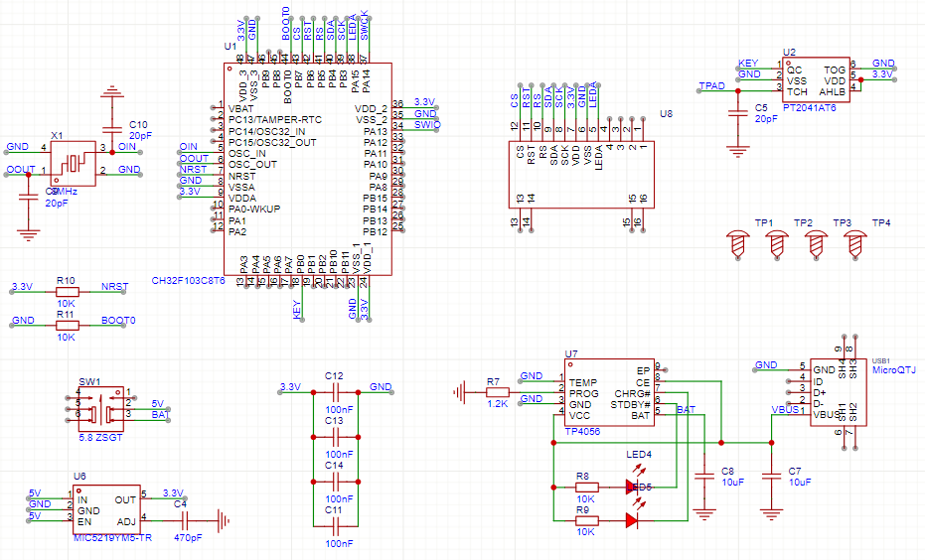
Task: Select capacitor C13 symbol
Action: tap(336, 437)
